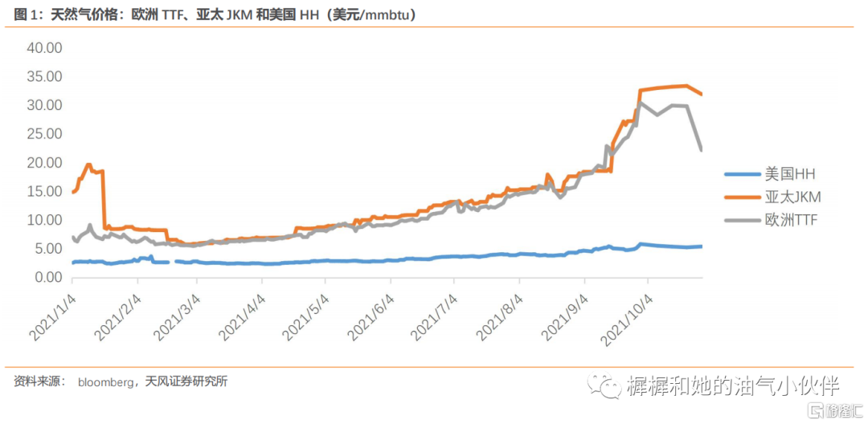Click the 资料来源 source label
This screenshot has width=868, height=424.
coord(37,381)
